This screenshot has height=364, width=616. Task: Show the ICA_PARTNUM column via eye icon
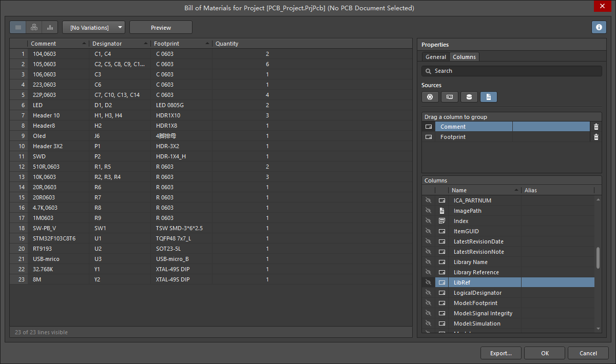click(428, 200)
